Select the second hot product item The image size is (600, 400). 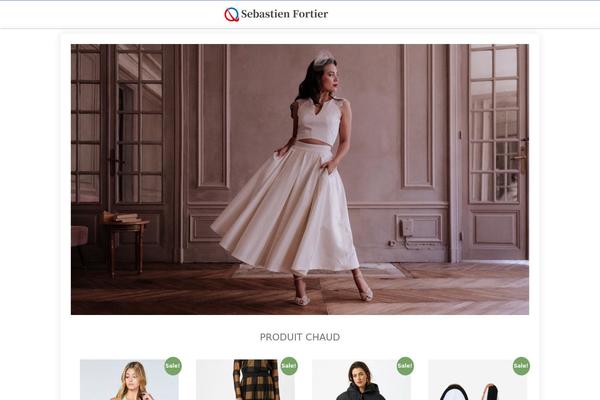point(245,379)
